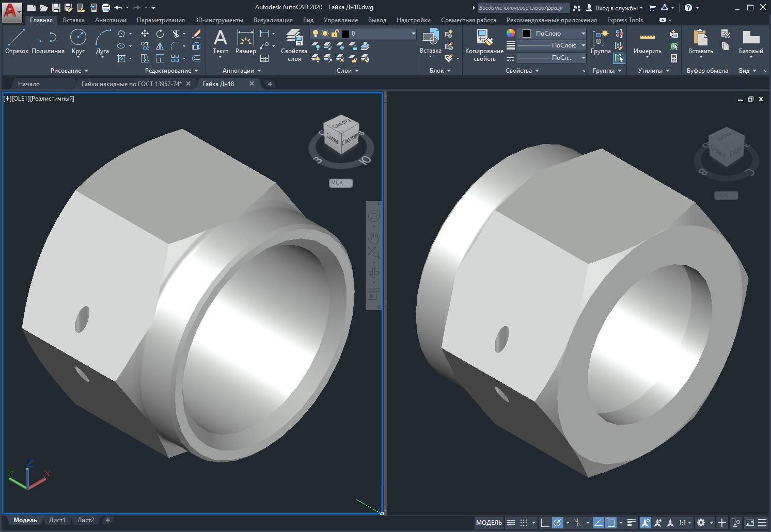Open the Визуализация ribbon tab
This screenshot has height=532, width=771.
(x=273, y=20)
